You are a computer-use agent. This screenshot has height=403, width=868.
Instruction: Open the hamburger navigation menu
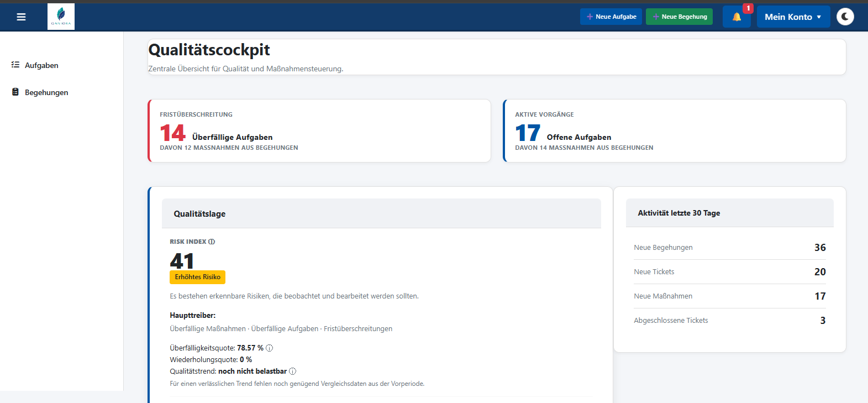tap(22, 17)
